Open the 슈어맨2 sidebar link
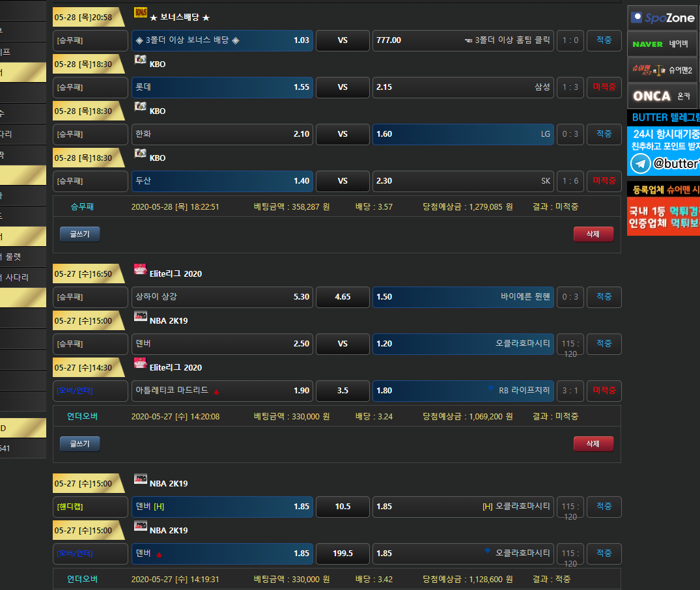Screen dimensions: 700x590 663,70
